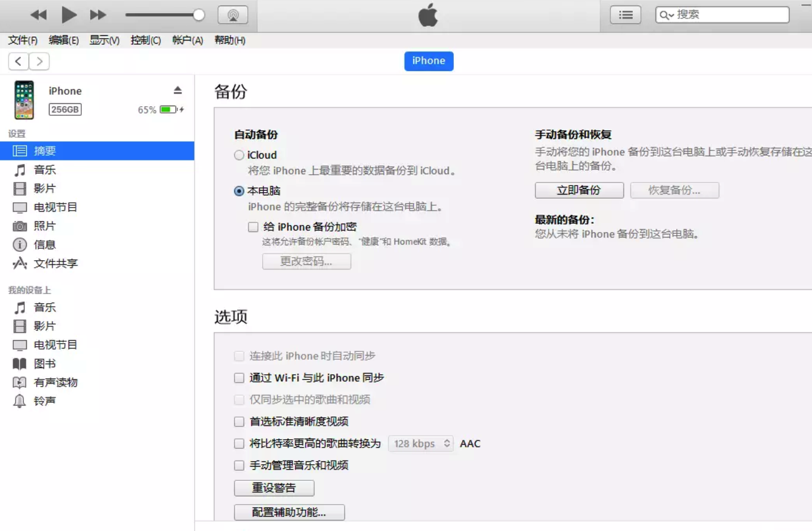Enable 通过 Wi-Fi 与此 iPhone 同步 checkbox
This screenshot has height=531, width=812.
pos(239,378)
